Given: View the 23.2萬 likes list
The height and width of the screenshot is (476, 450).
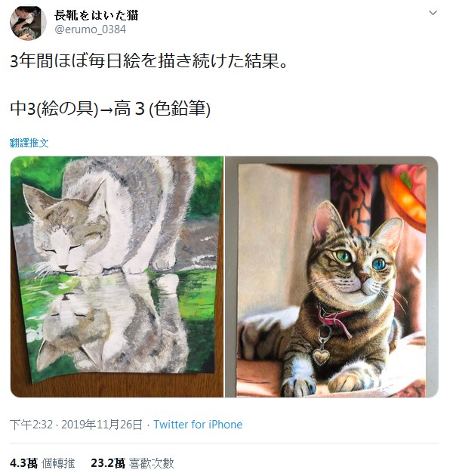Looking at the screenshot, I should (132, 463).
